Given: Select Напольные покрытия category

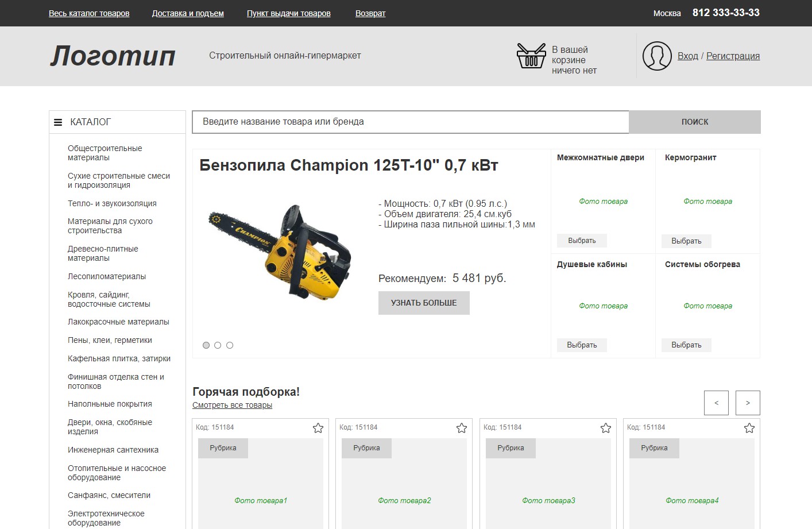Looking at the screenshot, I should click(110, 404).
